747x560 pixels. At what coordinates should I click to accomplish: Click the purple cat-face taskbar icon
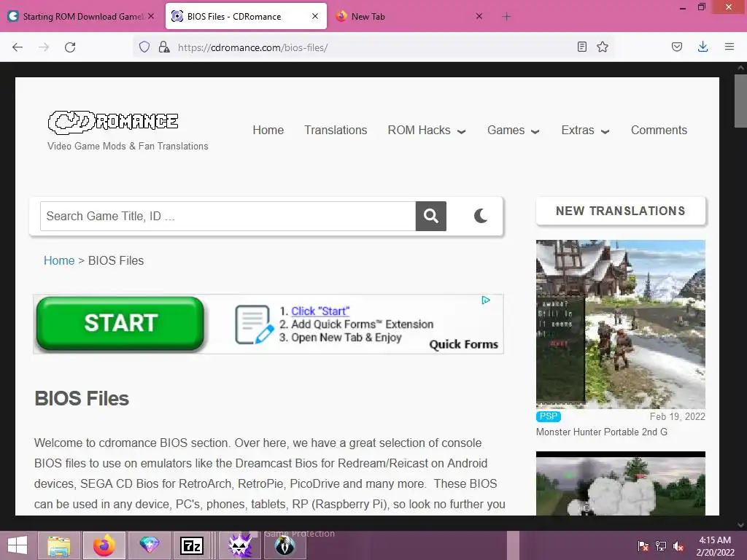click(240, 545)
